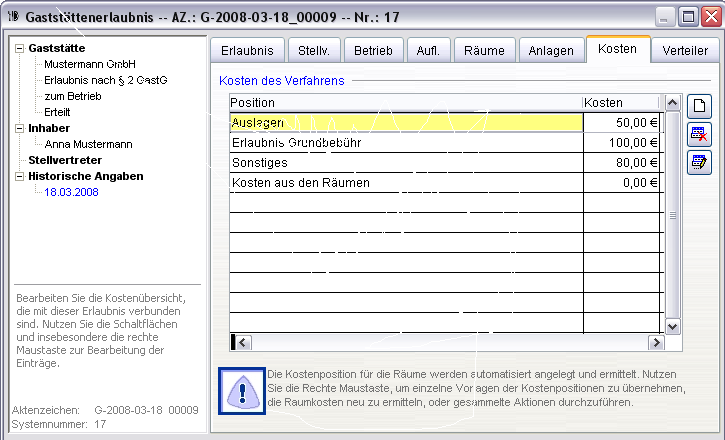Click the application icon in title bar
The height and width of the screenshot is (440, 725).
pos(13,16)
